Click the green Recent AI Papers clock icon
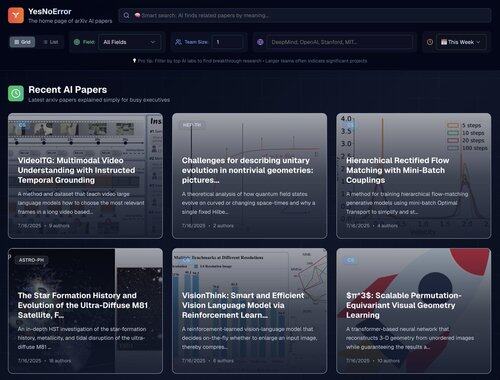 click(16, 93)
